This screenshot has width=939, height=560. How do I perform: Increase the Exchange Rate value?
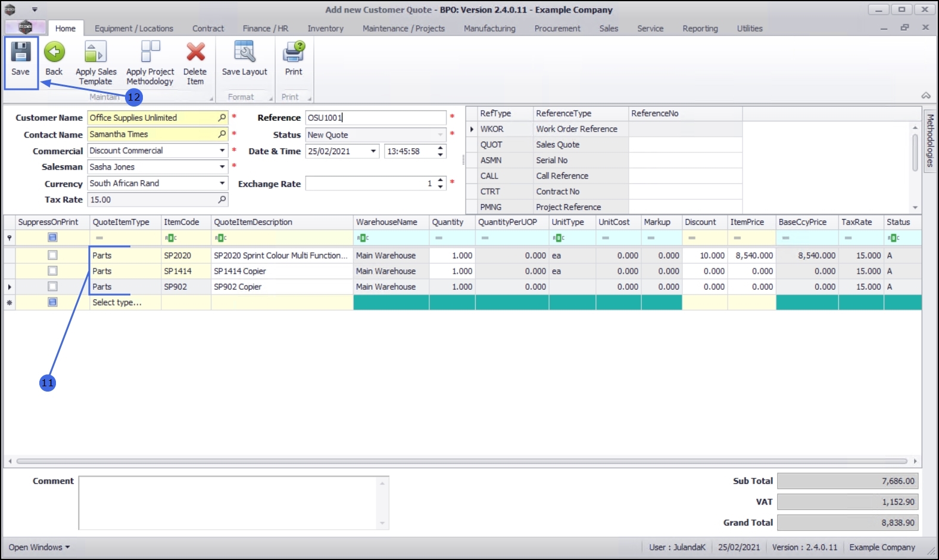point(441,180)
